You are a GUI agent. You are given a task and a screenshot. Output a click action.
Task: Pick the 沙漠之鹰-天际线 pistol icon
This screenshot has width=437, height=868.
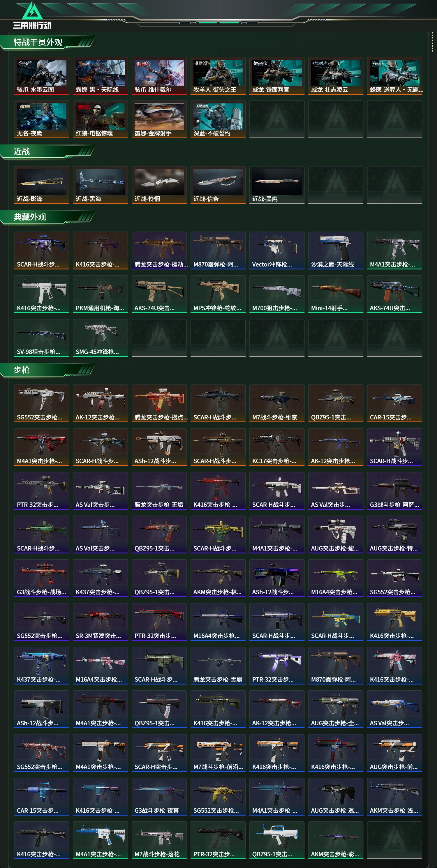(336, 250)
